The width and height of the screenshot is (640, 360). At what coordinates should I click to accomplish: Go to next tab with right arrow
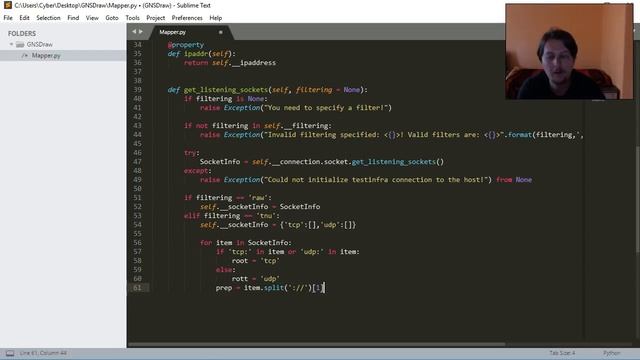(x=141, y=31)
